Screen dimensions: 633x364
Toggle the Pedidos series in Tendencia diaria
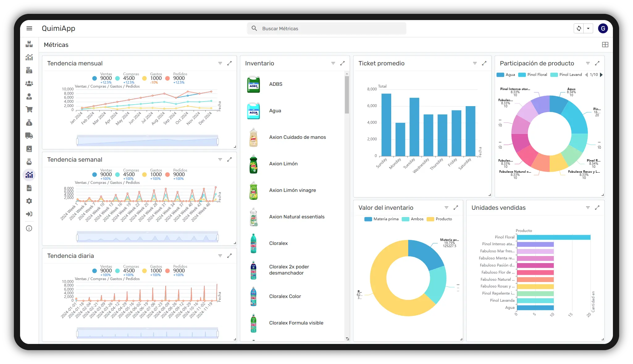coord(176,271)
